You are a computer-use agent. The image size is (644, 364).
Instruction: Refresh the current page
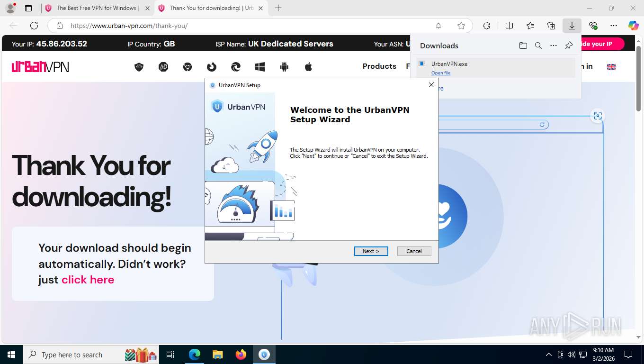[34, 26]
